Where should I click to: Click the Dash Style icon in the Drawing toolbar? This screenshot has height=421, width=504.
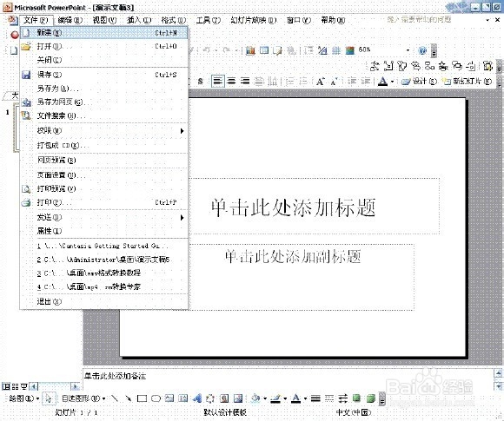[329, 398]
